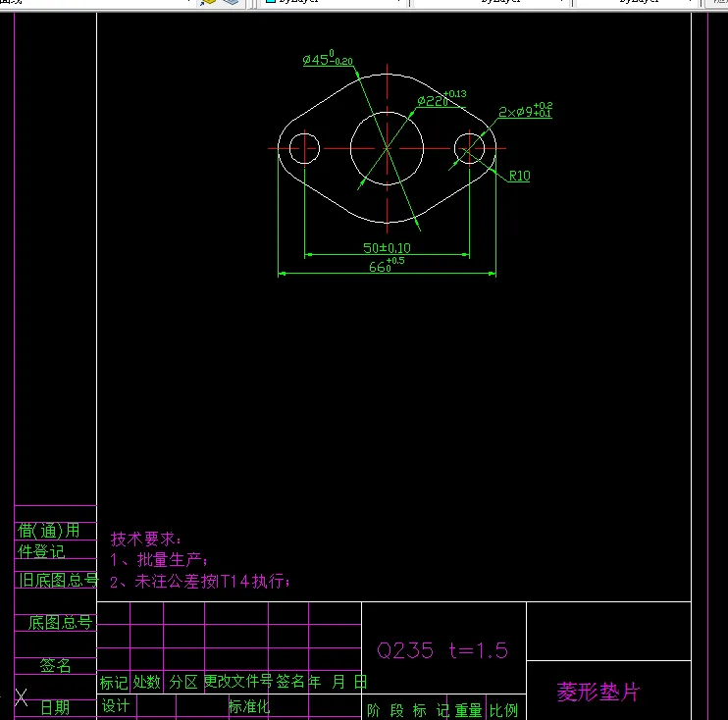Image resolution: width=728 pixels, height=720 pixels.
Task: Click the 签名 label above 日期
Action: click(x=55, y=665)
